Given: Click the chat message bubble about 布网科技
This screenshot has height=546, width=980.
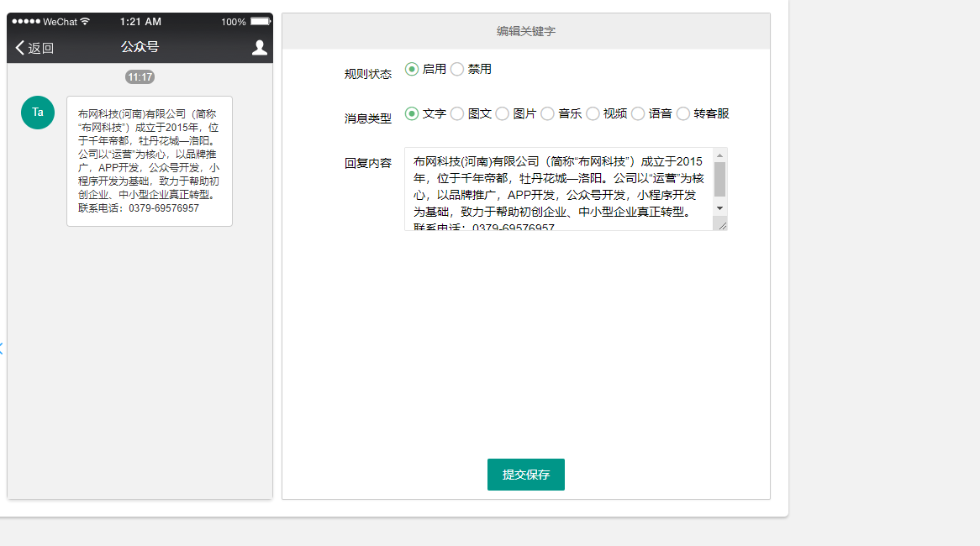Looking at the screenshot, I should 150,161.
